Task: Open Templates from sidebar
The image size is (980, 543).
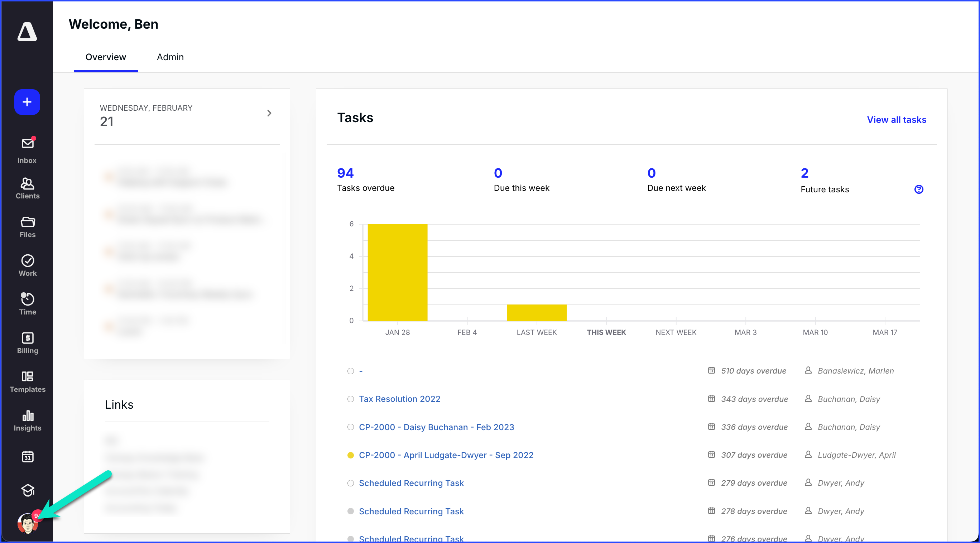Action: (27, 382)
